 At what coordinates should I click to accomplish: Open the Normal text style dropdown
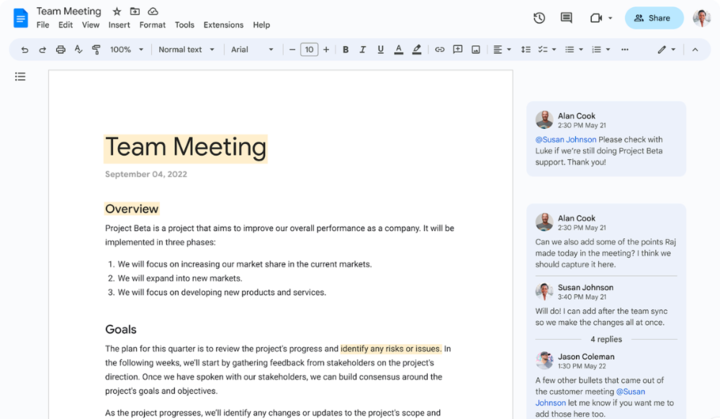pyautogui.click(x=185, y=49)
